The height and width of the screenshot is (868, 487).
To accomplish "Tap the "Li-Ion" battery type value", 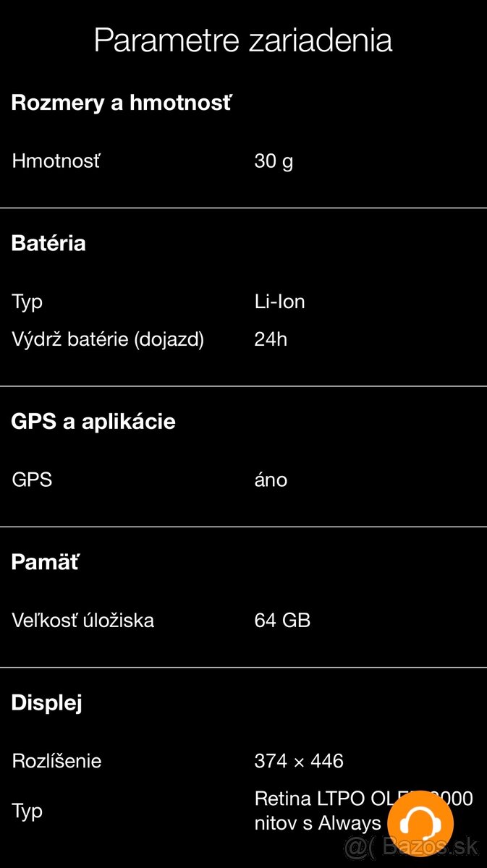I will pos(279,302).
